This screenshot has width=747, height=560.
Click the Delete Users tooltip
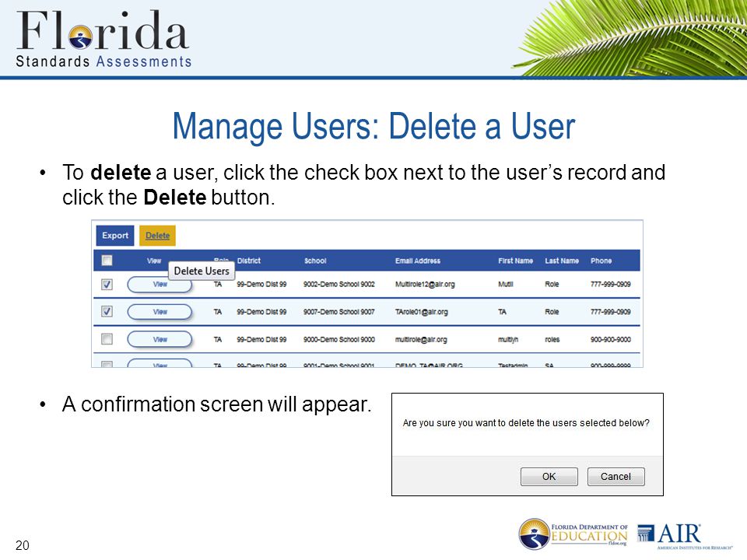point(202,271)
